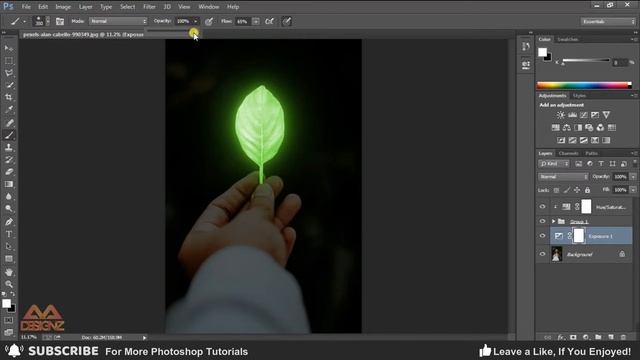
Task: Select the Horizontal Type tool
Action: pos(9,234)
